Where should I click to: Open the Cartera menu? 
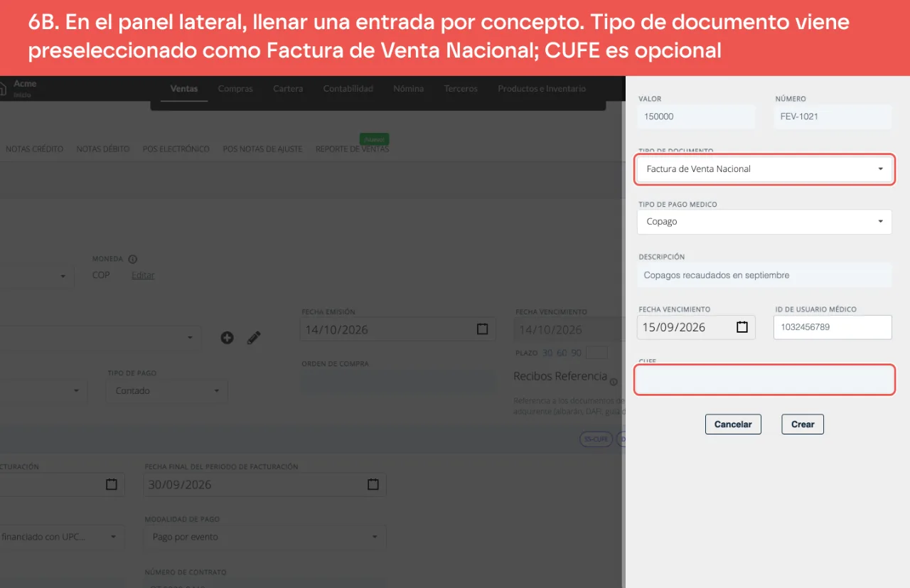click(288, 89)
